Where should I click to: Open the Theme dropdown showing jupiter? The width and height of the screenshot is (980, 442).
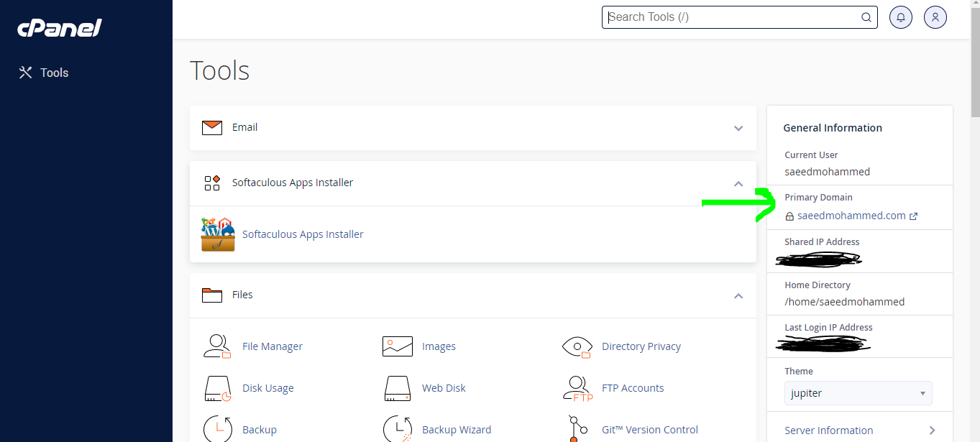pos(858,393)
